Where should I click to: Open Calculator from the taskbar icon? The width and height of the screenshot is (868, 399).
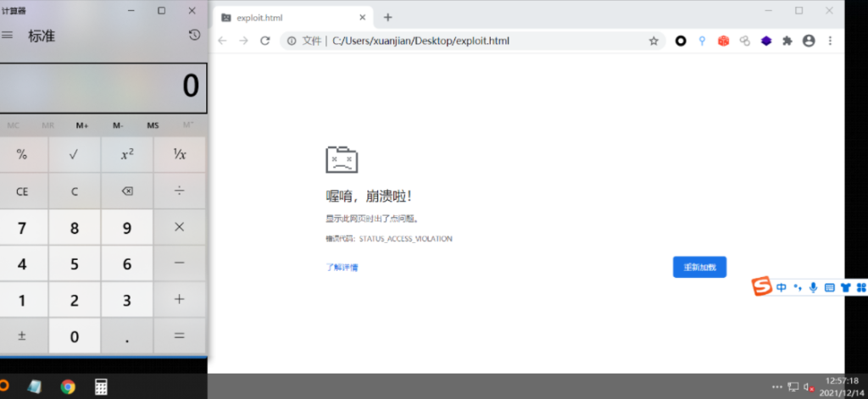tap(101, 387)
